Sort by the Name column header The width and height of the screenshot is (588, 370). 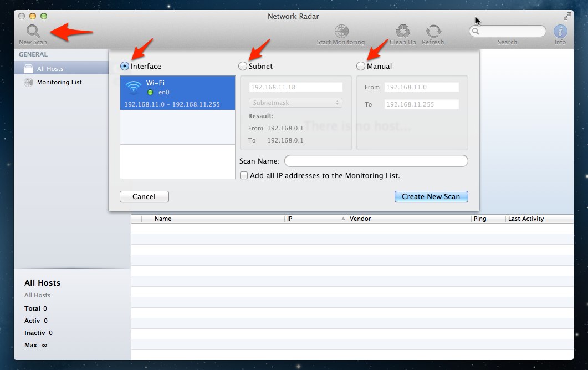click(x=218, y=219)
